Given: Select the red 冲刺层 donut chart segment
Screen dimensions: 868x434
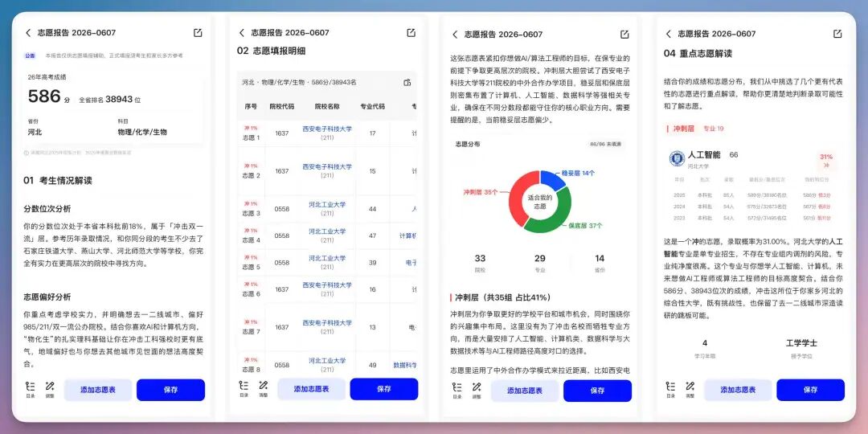Looking at the screenshot, I should point(517,199).
